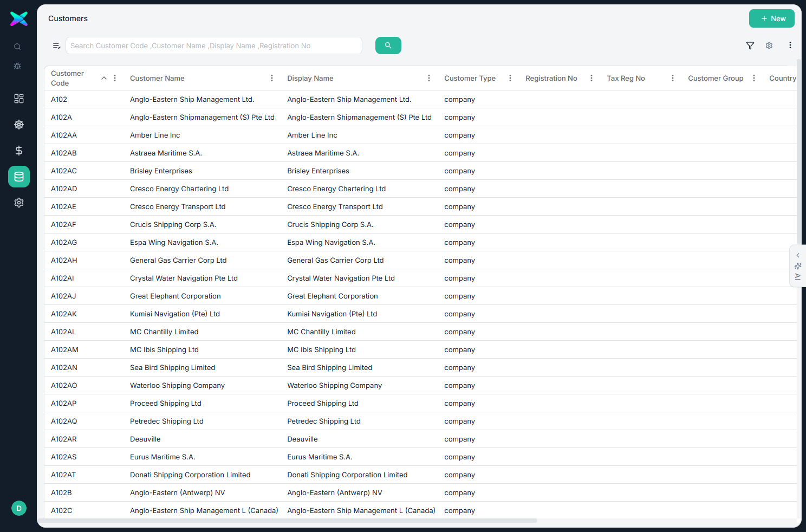Select Proceed Shipping Ltd display name
The image size is (806, 532).
point(323,403)
